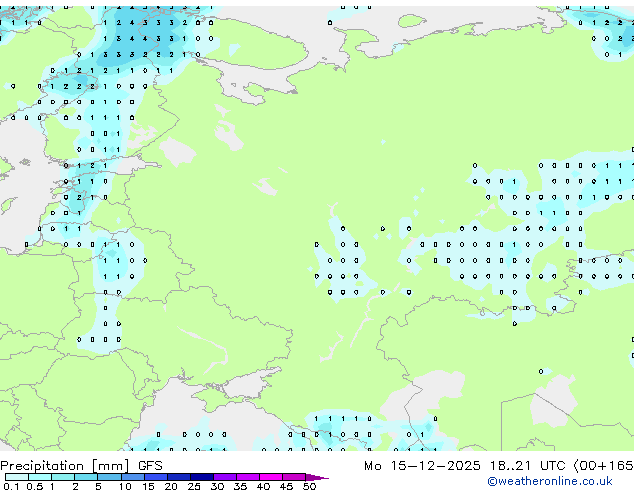Click the 'GFS' model label
This screenshot has height=490, width=634.
[150, 466]
